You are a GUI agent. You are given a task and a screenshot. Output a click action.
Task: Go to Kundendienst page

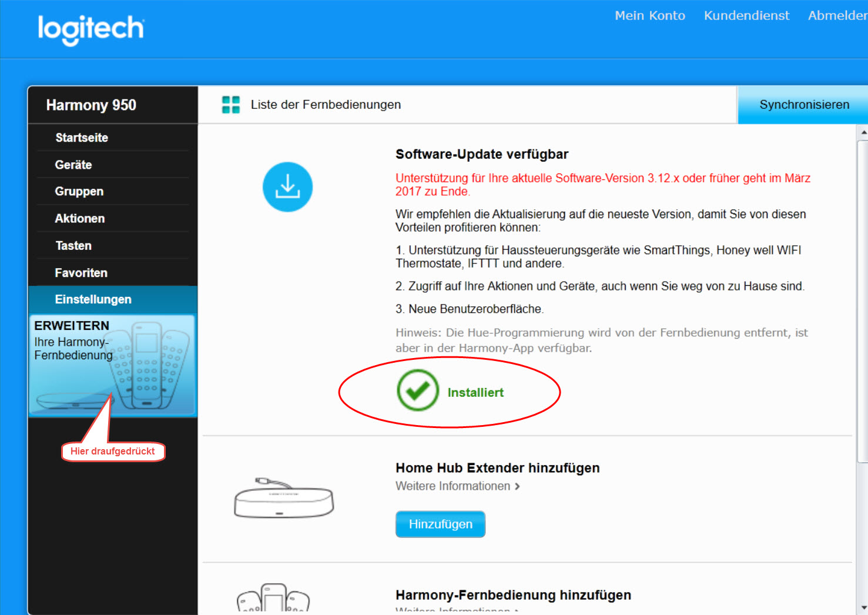coord(746,16)
